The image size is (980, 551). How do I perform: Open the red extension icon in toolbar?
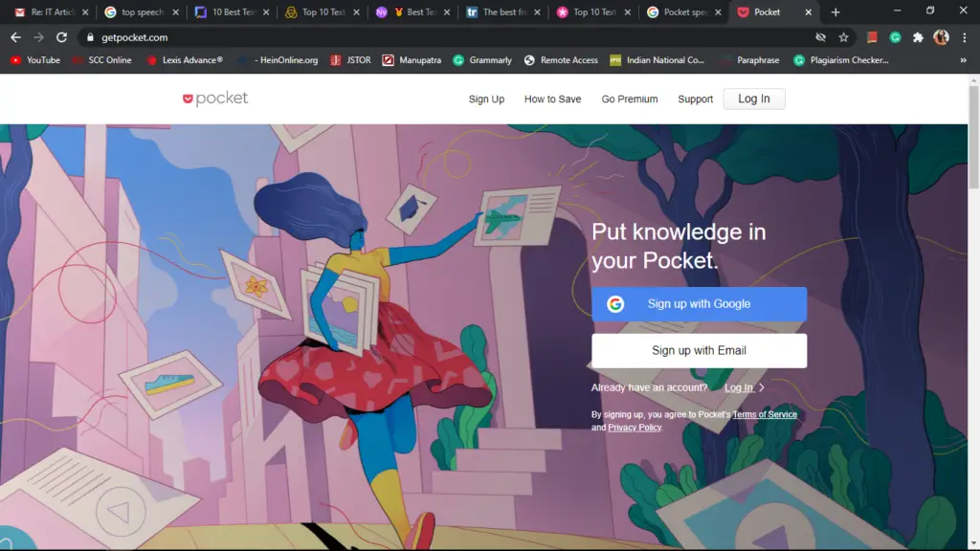pyautogui.click(x=872, y=37)
